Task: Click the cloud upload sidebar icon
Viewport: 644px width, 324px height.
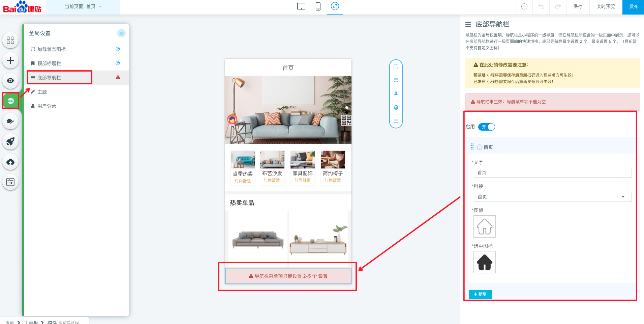Action: click(10, 162)
